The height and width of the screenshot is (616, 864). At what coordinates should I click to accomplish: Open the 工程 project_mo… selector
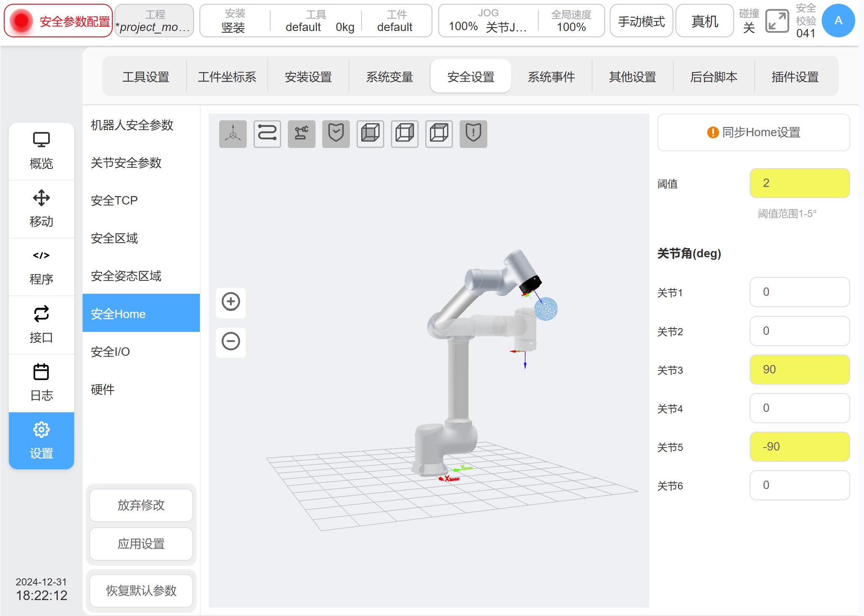pyautogui.click(x=154, y=21)
